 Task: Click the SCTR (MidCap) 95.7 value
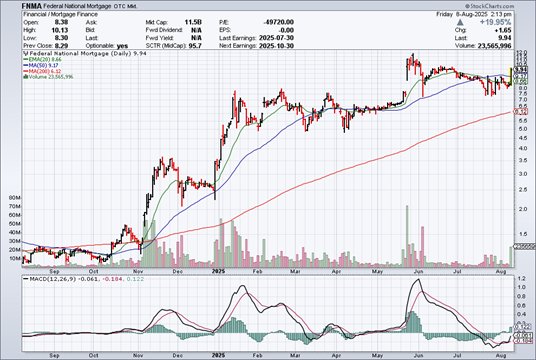click(195, 46)
